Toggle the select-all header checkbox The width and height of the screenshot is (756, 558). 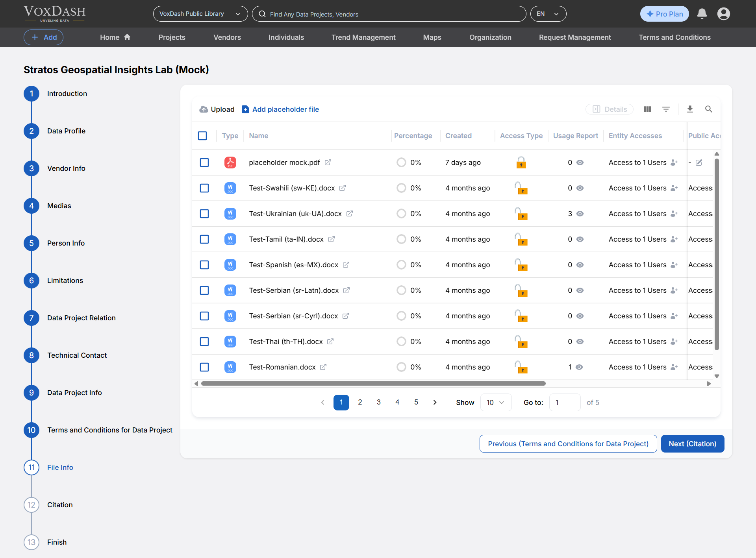(x=202, y=136)
